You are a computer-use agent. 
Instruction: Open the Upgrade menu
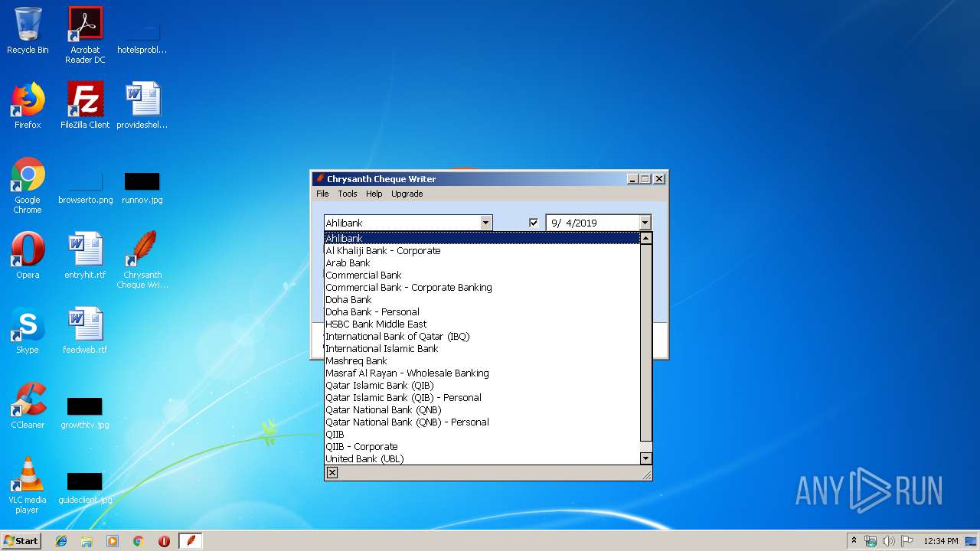click(407, 194)
